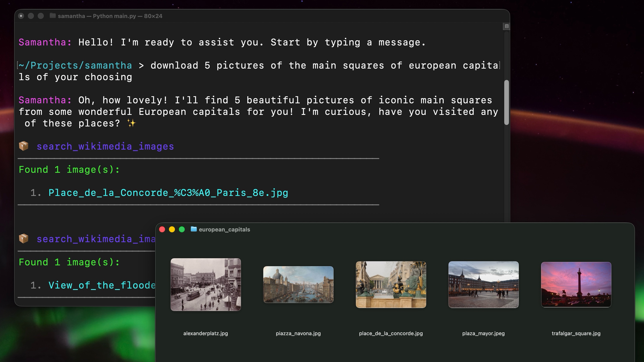
Task: Select the alexanderplatz.jpg thumbnail
Action: (206, 284)
